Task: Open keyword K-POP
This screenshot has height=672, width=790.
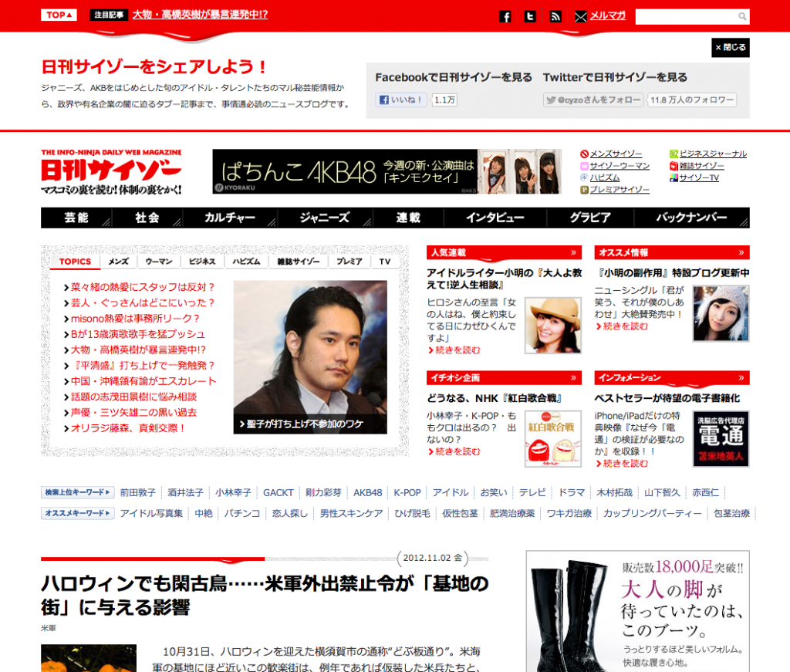Action: [407, 493]
